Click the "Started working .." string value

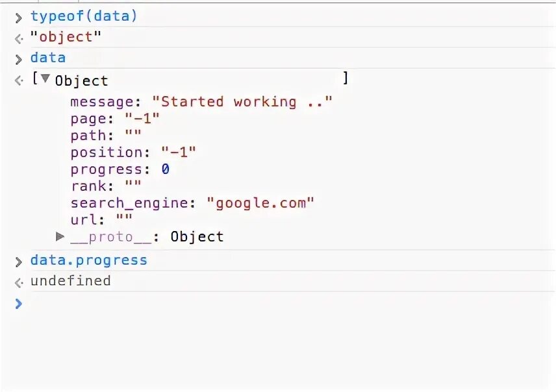point(242,102)
